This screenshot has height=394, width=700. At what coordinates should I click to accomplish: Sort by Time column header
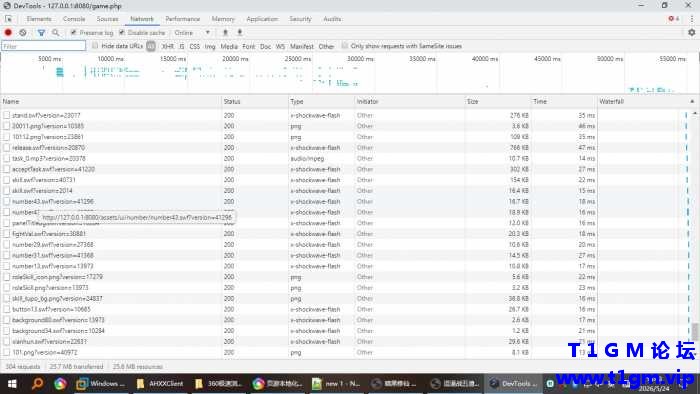[x=564, y=102]
